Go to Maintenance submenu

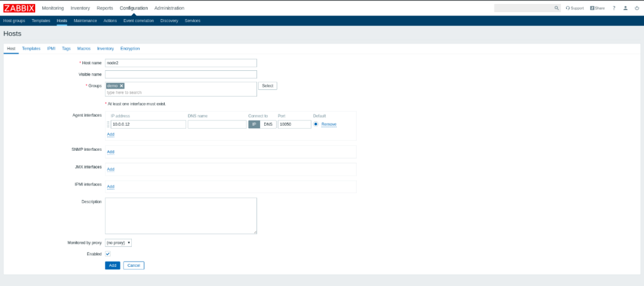pyautogui.click(x=85, y=21)
